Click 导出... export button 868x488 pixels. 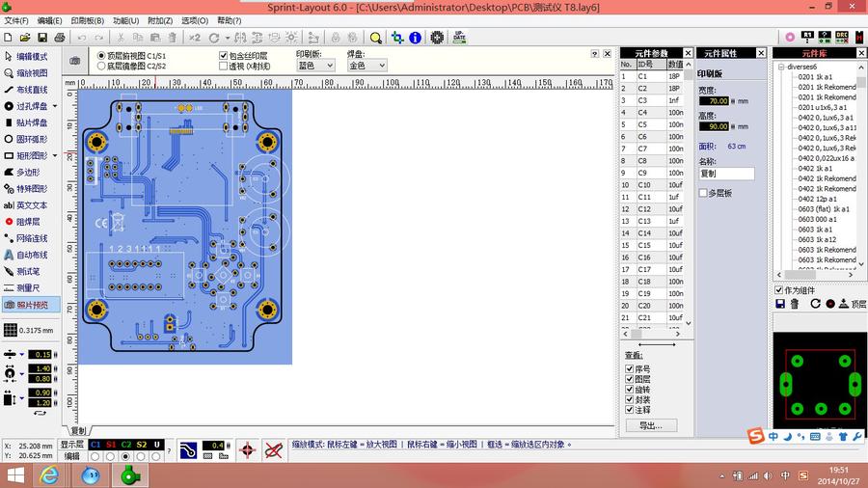651,425
